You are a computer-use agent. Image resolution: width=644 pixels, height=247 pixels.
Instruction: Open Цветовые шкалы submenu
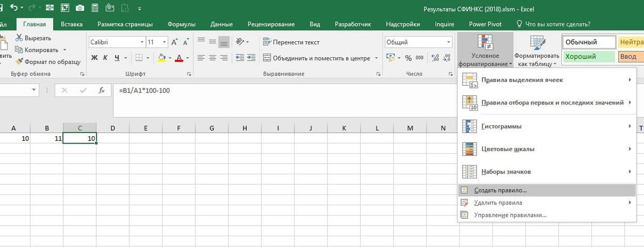tap(546, 149)
